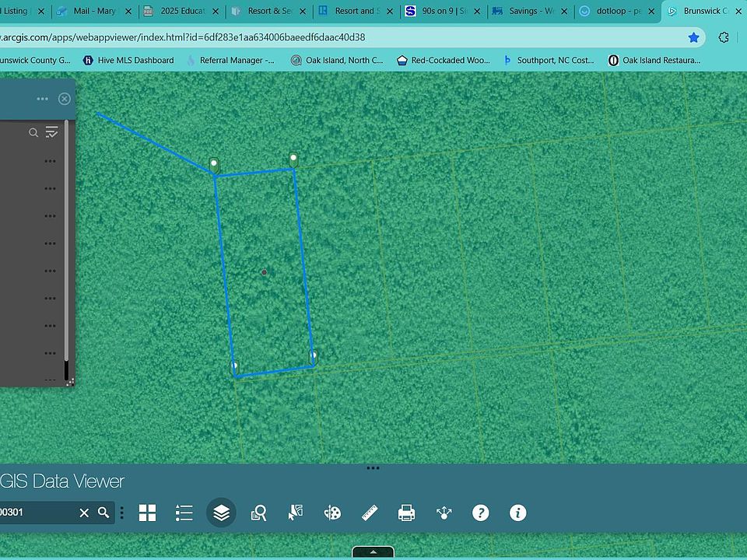The width and height of the screenshot is (747, 560).
Task: Open the layer panel header more-options menu
Action: point(42,99)
